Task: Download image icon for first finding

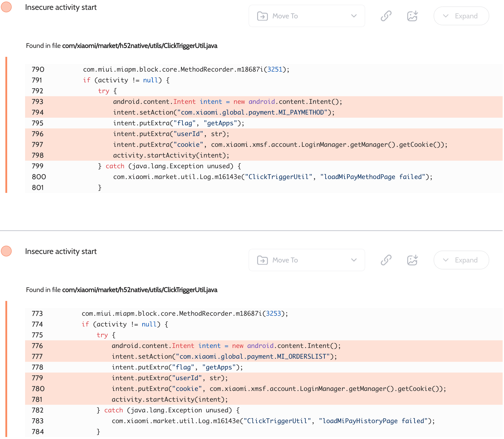Action: (x=412, y=16)
